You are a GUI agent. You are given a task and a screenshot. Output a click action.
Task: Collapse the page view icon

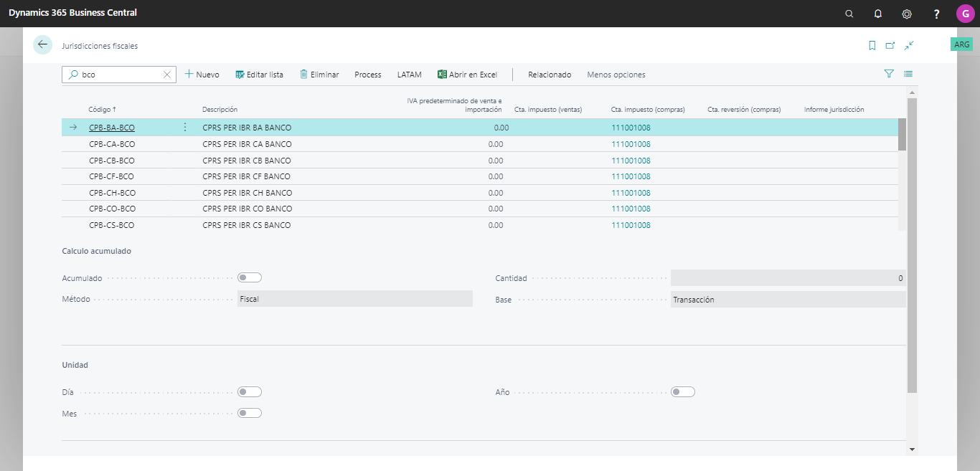[x=909, y=45]
